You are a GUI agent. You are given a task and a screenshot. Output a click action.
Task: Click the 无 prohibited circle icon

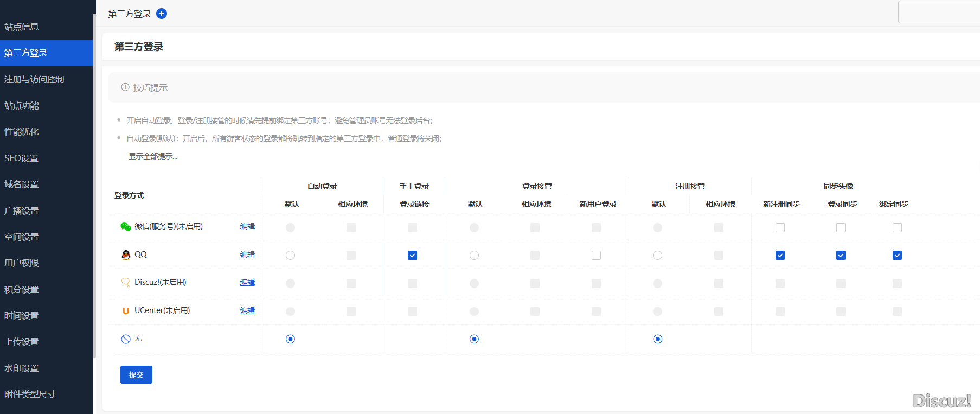point(126,339)
